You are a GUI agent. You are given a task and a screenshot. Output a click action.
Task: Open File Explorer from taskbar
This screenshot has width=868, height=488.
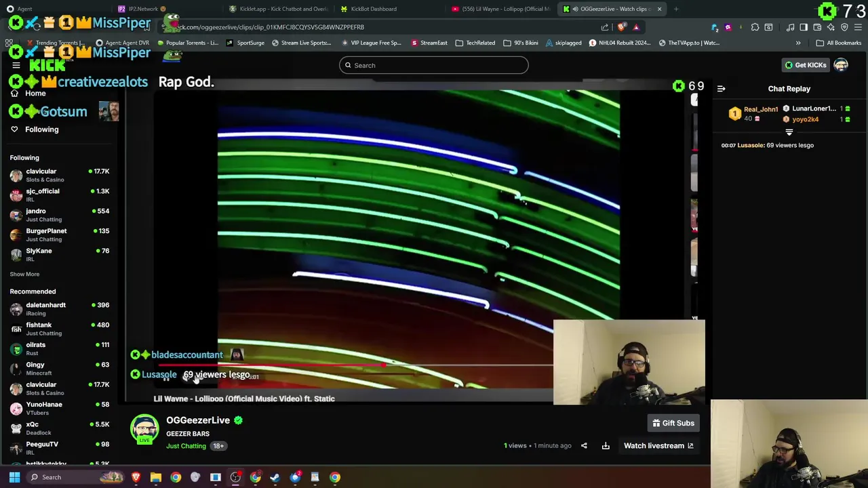(x=156, y=477)
